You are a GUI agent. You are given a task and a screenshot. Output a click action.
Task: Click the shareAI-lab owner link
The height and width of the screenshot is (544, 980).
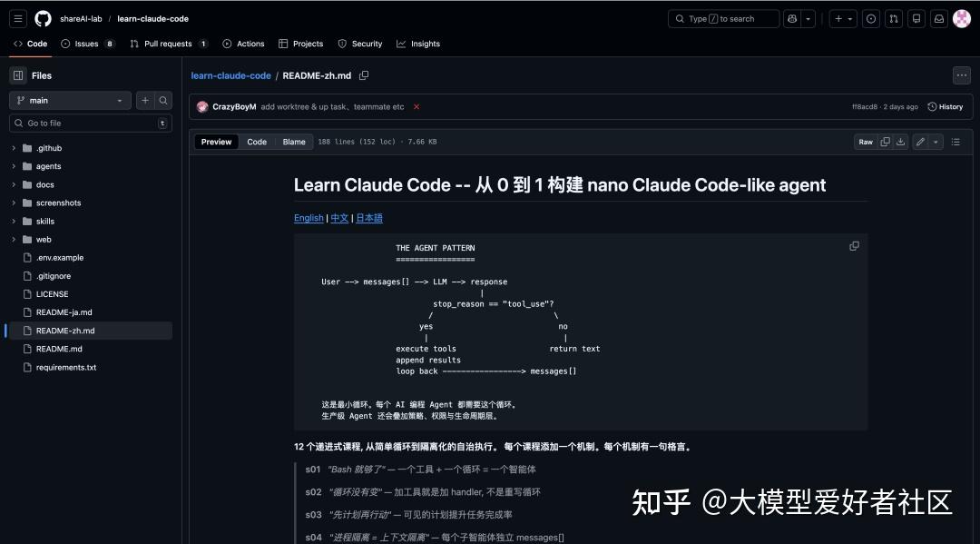click(x=81, y=19)
